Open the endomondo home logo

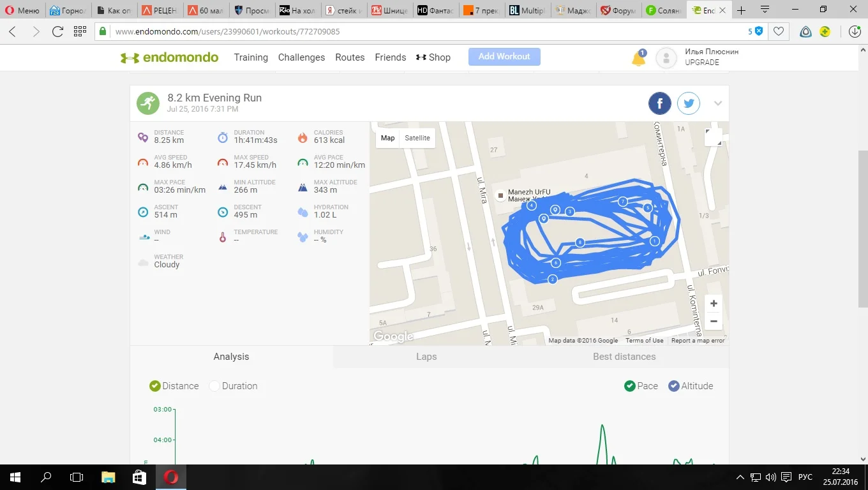click(170, 57)
